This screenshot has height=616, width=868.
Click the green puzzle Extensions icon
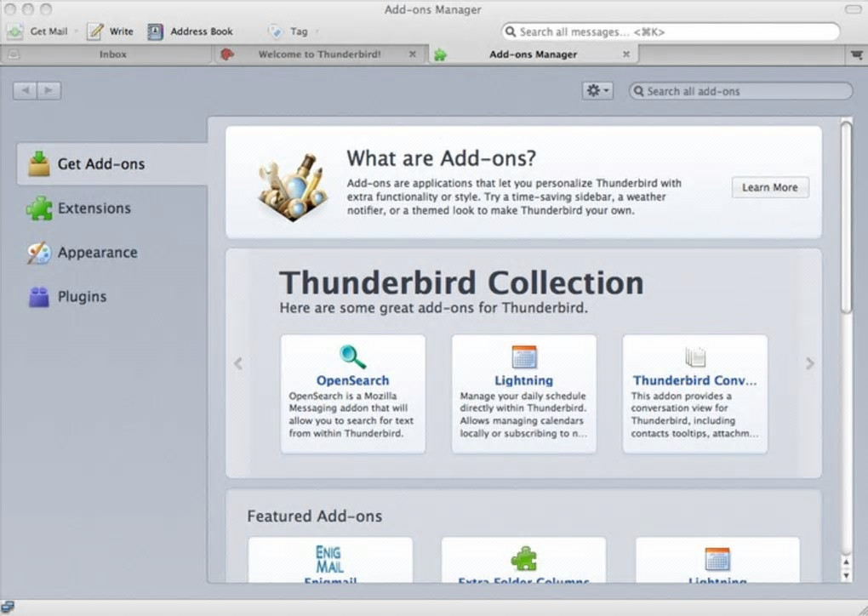39,208
